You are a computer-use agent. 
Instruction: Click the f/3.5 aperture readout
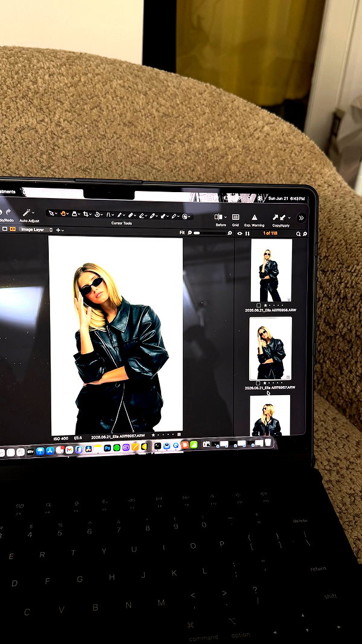[78, 438]
